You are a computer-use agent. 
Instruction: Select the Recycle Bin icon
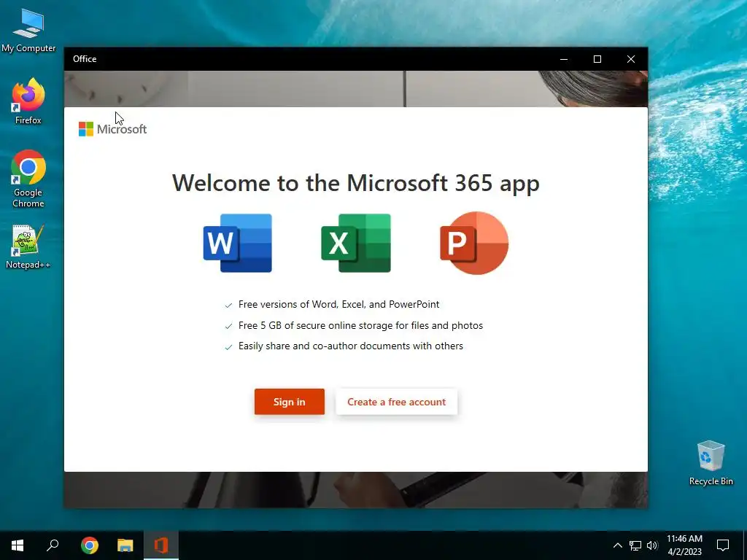click(711, 463)
